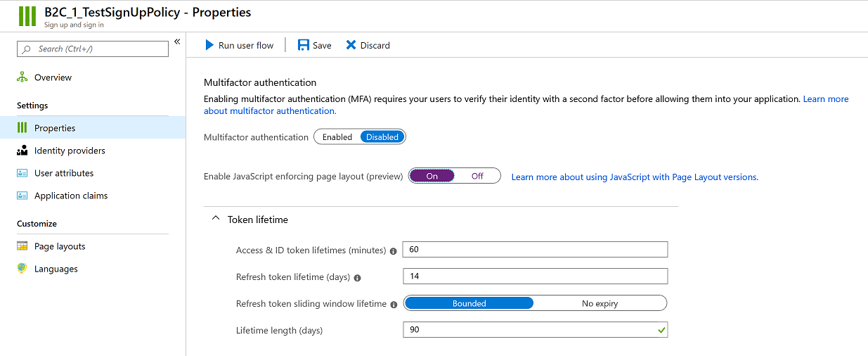Turn Off JavaScript enforcing page layout
This screenshot has width=868, height=356.
[x=477, y=176]
